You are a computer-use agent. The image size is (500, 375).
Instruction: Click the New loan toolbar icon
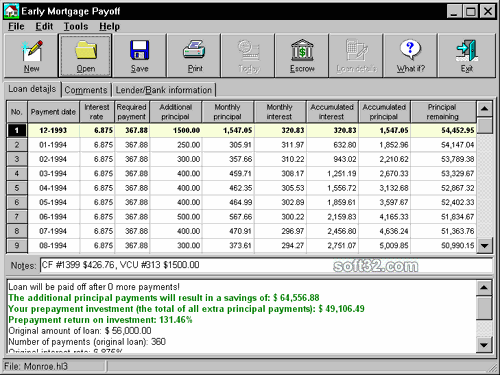coord(31,56)
